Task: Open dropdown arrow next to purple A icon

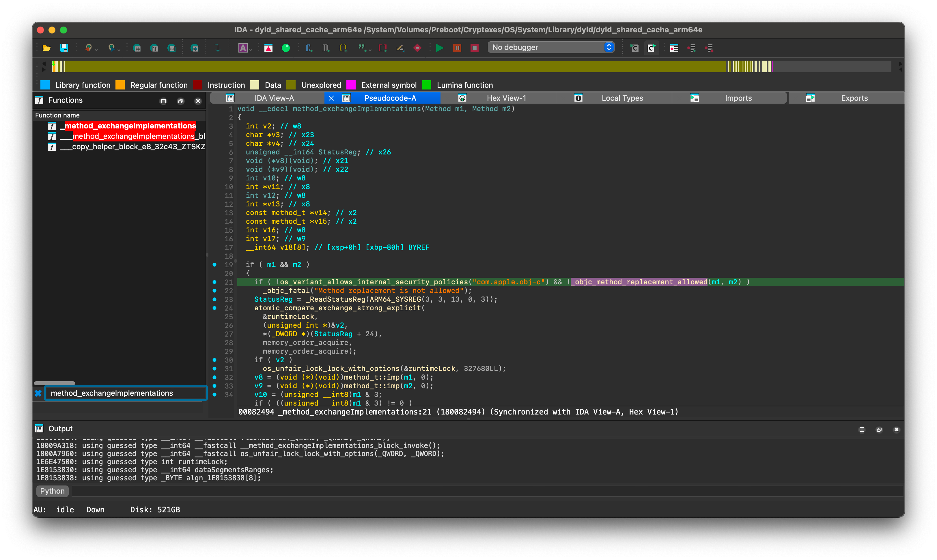Action: click(x=251, y=50)
